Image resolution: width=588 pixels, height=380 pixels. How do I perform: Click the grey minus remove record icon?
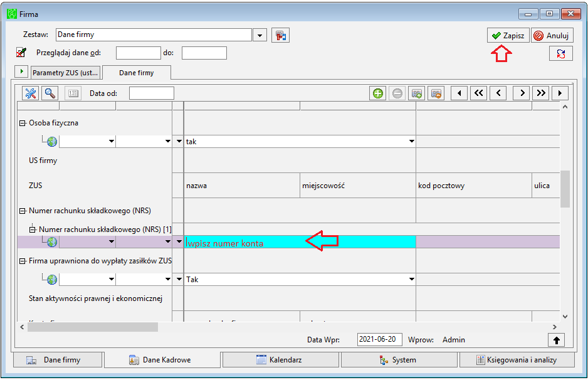397,93
